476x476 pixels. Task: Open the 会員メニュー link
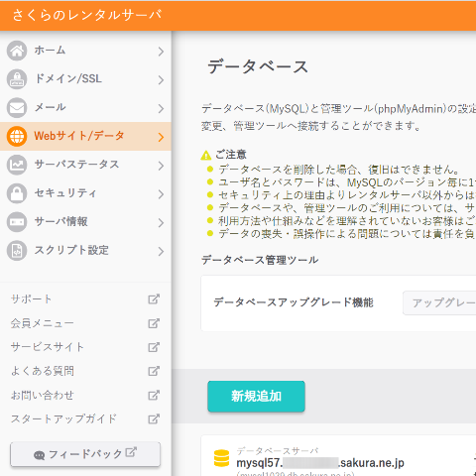(x=42, y=323)
